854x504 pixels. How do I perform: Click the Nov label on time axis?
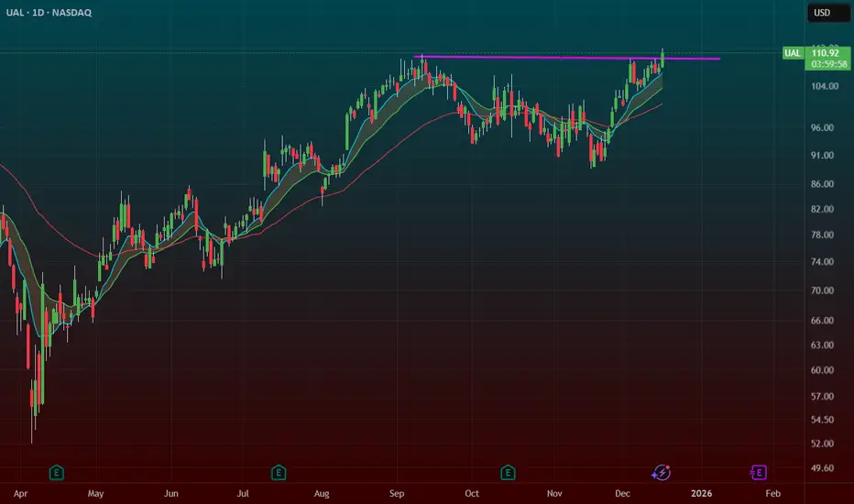click(554, 494)
